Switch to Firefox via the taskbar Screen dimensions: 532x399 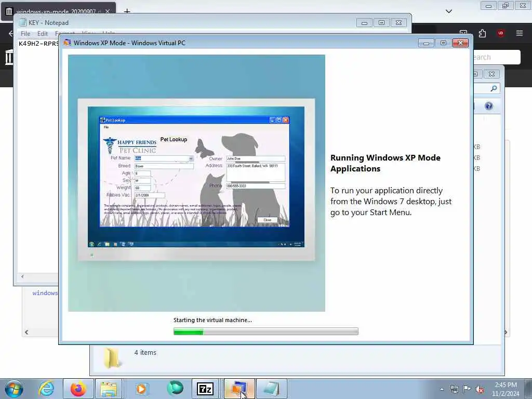[78, 389]
